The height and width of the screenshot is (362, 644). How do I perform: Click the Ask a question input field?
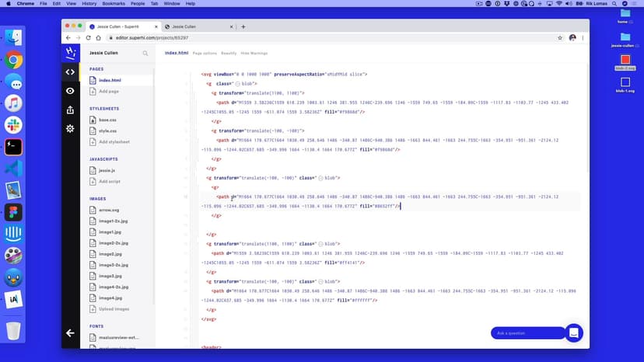527,333
